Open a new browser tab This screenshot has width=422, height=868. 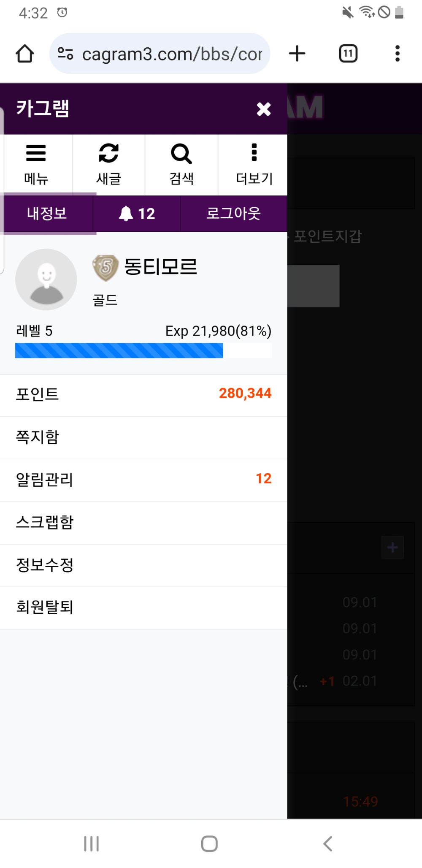[297, 54]
